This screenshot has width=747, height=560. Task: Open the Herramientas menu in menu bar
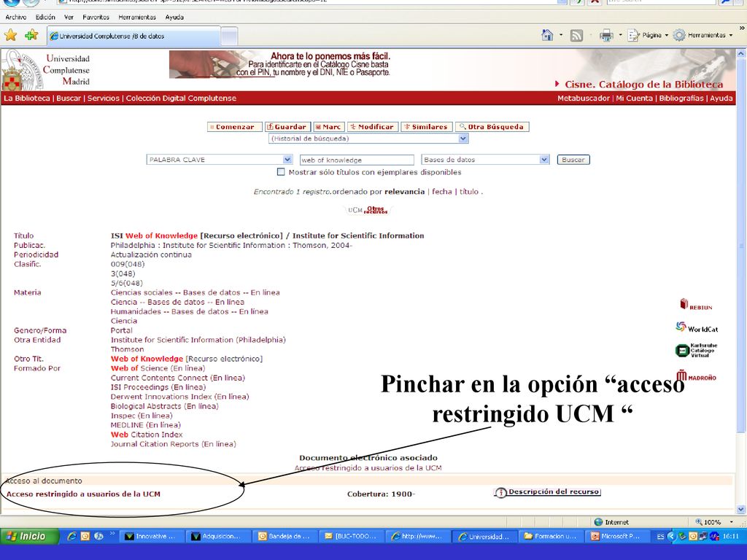coord(137,17)
